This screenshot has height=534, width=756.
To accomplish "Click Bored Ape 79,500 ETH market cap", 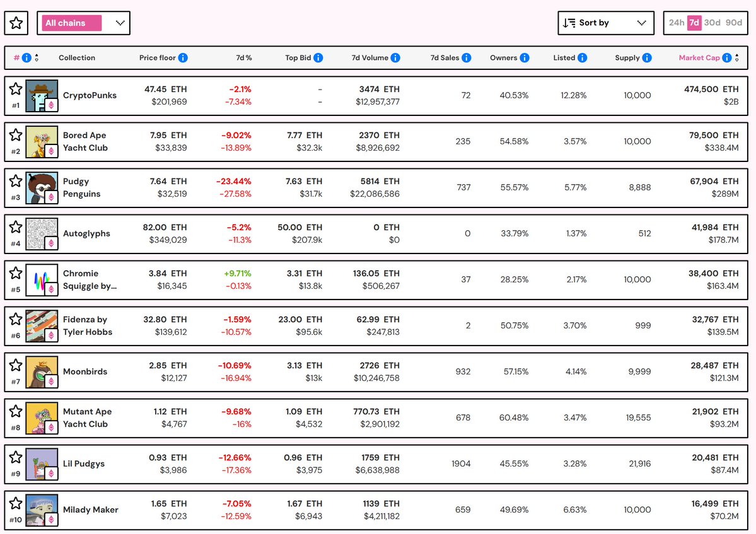I will click(714, 136).
